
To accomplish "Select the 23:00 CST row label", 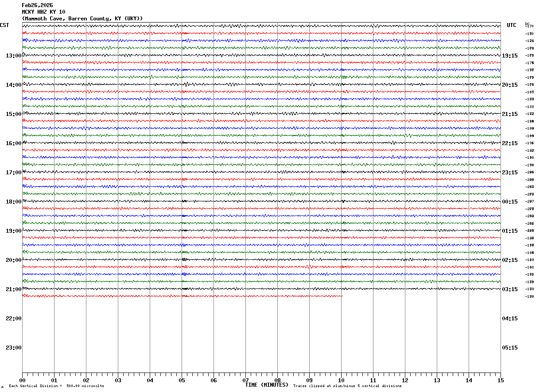I will [x=14, y=348].
